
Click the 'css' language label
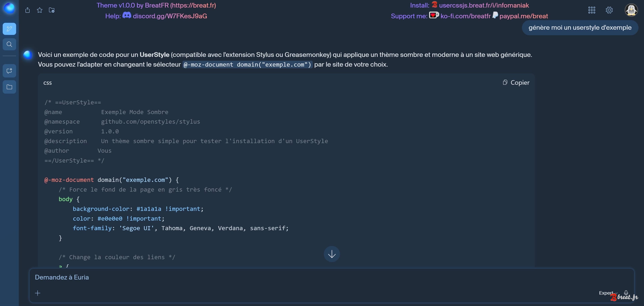pyautogui.click(x=48, y=83)
